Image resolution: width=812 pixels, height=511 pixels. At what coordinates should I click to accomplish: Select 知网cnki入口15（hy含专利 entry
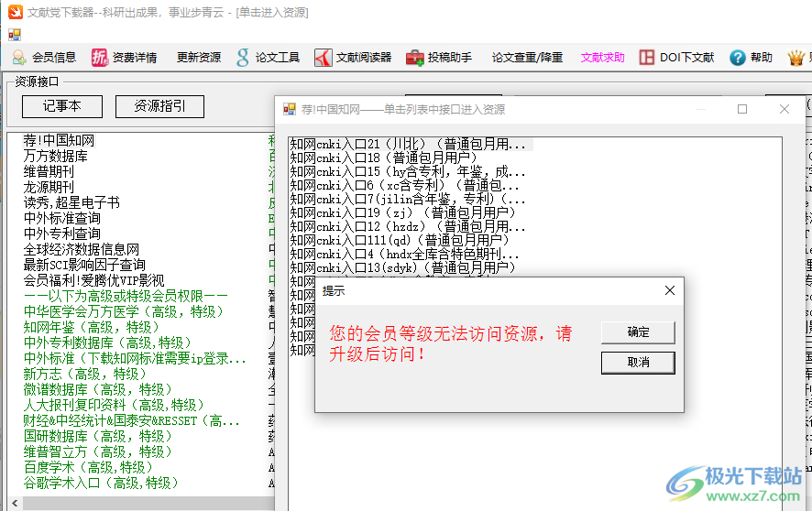(x=408, y=172)
